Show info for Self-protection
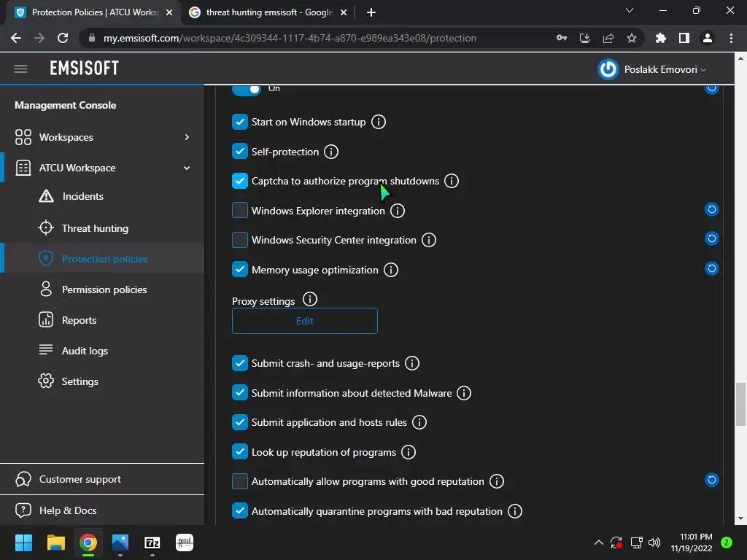Image resolution: width=747 pixels, height=560 pixels. point(331,152)
